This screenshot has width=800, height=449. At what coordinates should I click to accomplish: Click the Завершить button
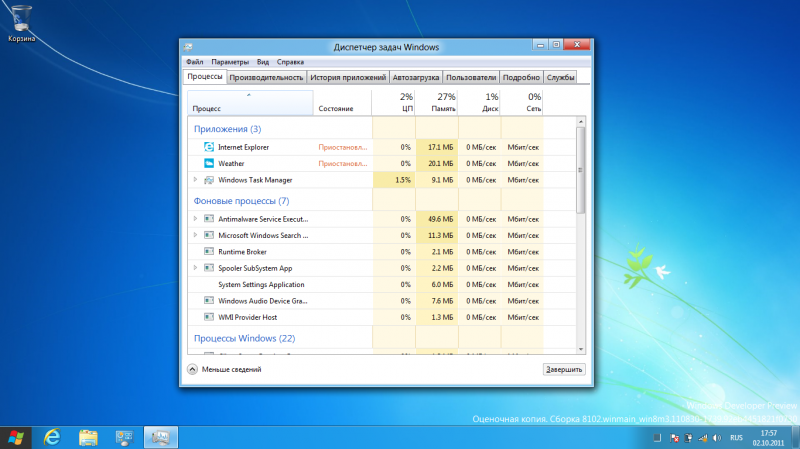pos(563,369)
